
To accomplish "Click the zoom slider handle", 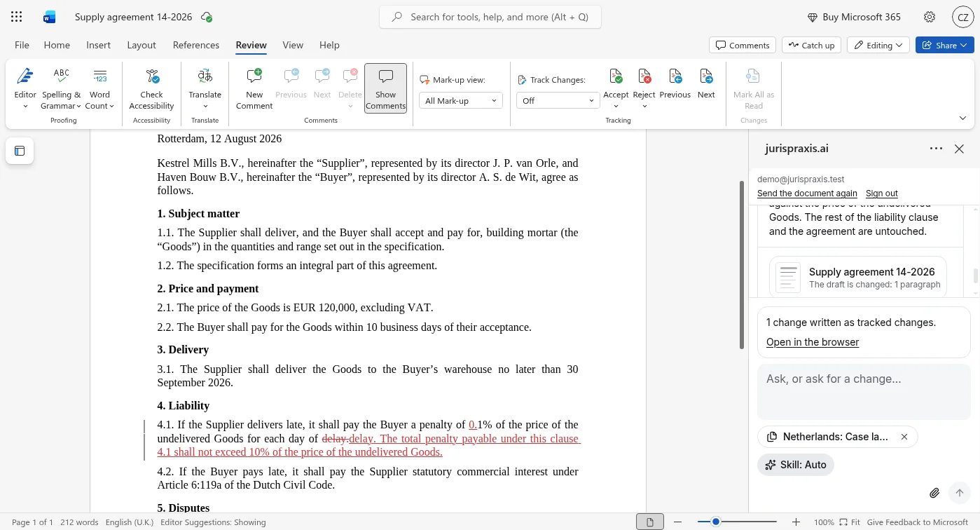I will click(716, 522).
